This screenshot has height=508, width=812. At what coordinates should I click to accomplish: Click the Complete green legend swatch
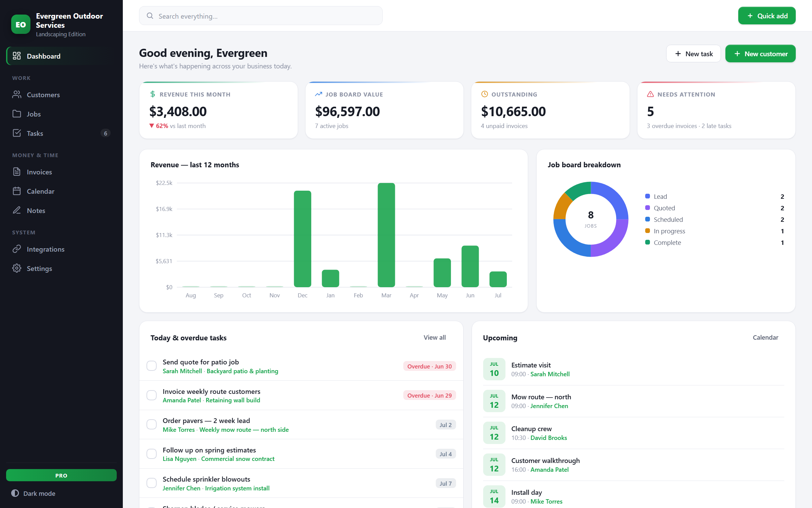point(648,242)
